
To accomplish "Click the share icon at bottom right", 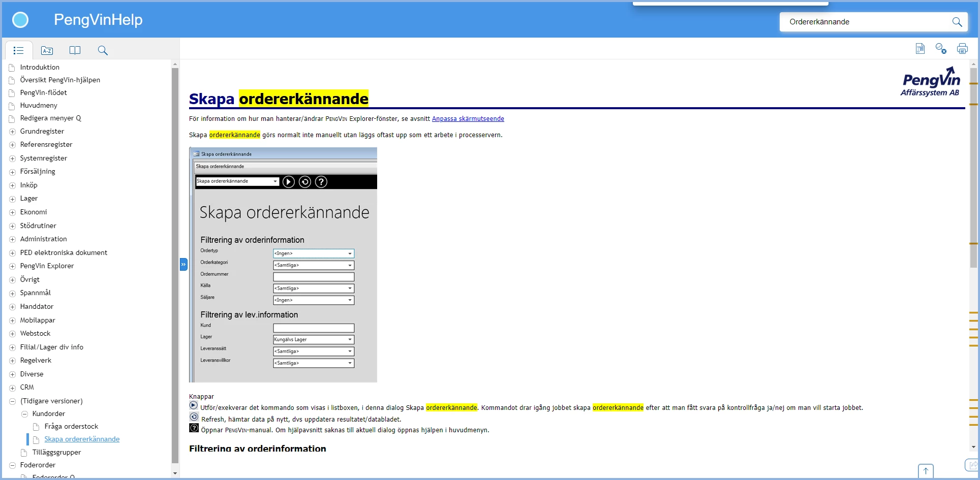I will point(972,465).
